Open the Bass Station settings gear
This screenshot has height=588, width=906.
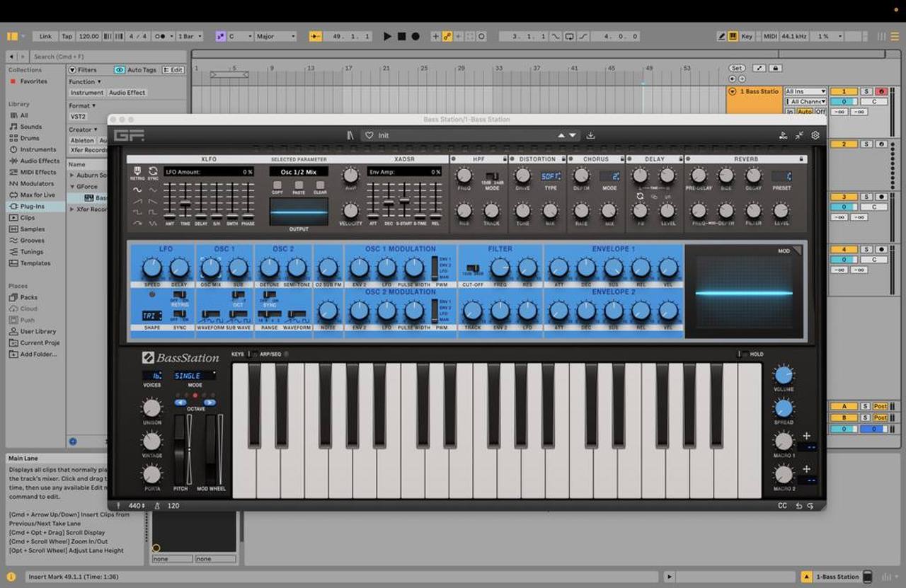[x=815, y=135]
